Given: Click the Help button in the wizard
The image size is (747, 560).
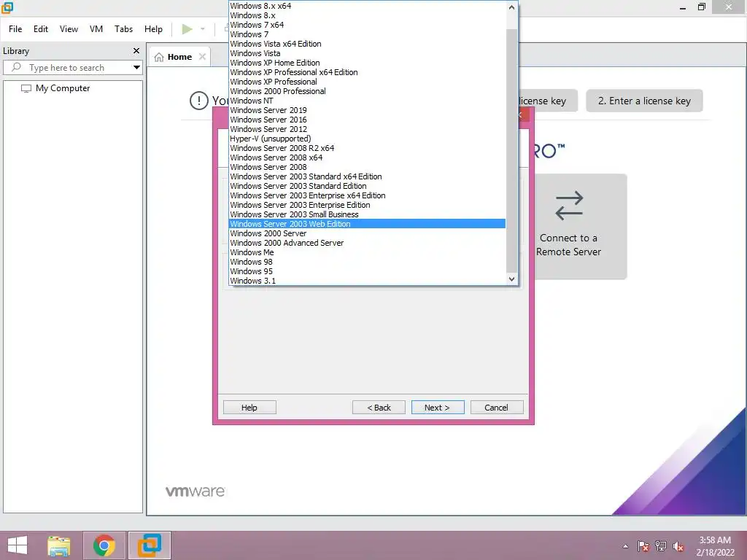Looking at the screenshot, I should click(x=249, y=408).
